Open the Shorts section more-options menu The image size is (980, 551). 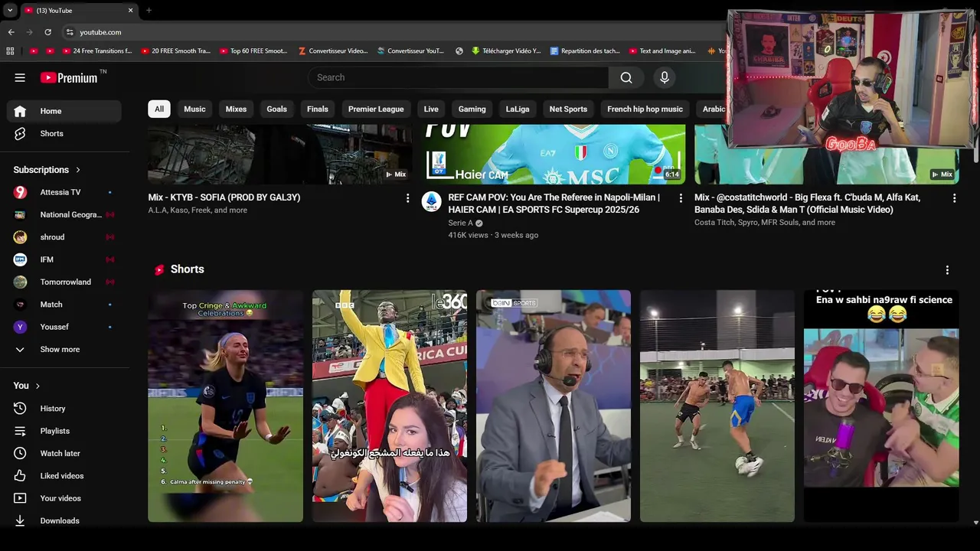click(x=947, y=270)
